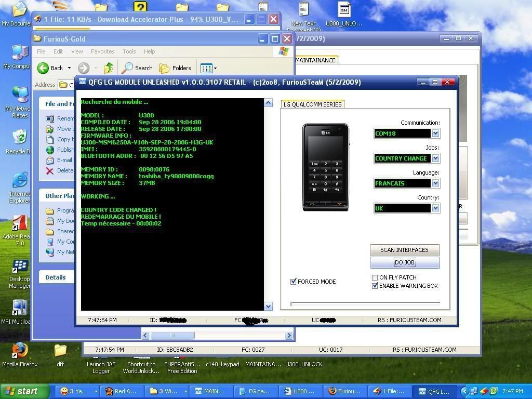Click the DO JOB button
532x399 pixels.
404,262
